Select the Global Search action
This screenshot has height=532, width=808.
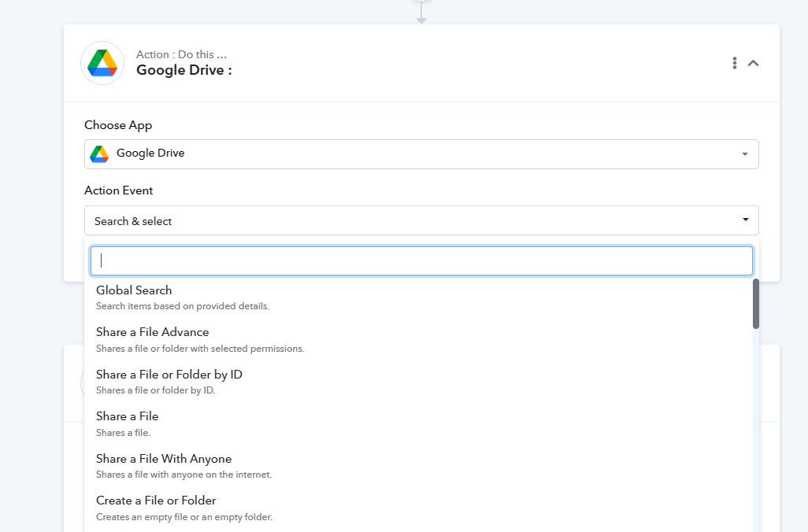[x=134, y=290]
